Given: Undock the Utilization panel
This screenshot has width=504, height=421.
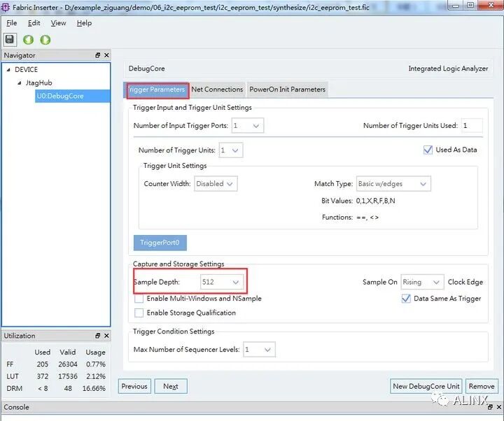Looking at the screenshot, I should [98, 336].
